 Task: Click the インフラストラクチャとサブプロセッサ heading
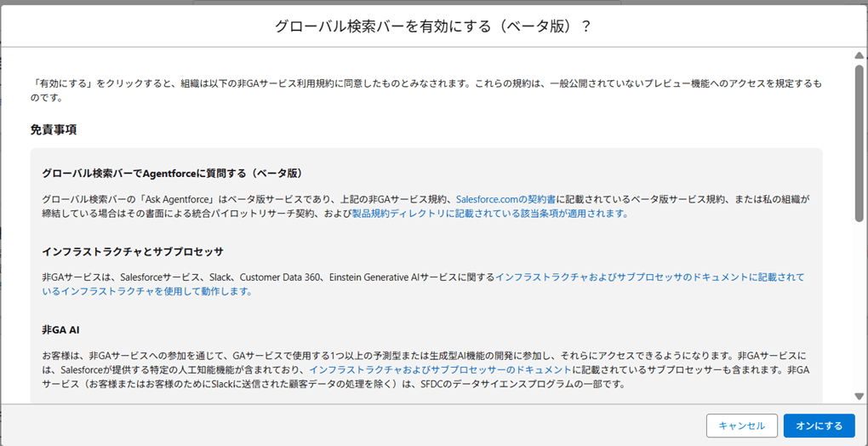point(133,252)
